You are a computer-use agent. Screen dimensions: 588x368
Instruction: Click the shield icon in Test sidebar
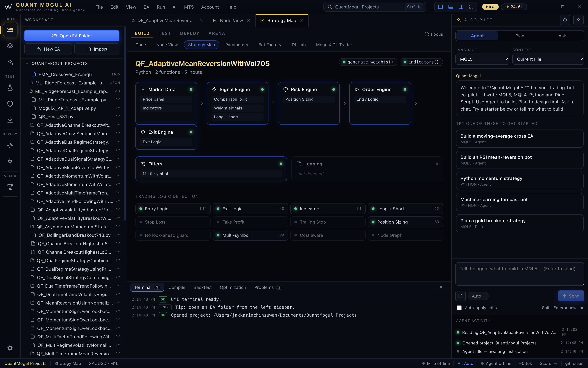click(10, 104)
